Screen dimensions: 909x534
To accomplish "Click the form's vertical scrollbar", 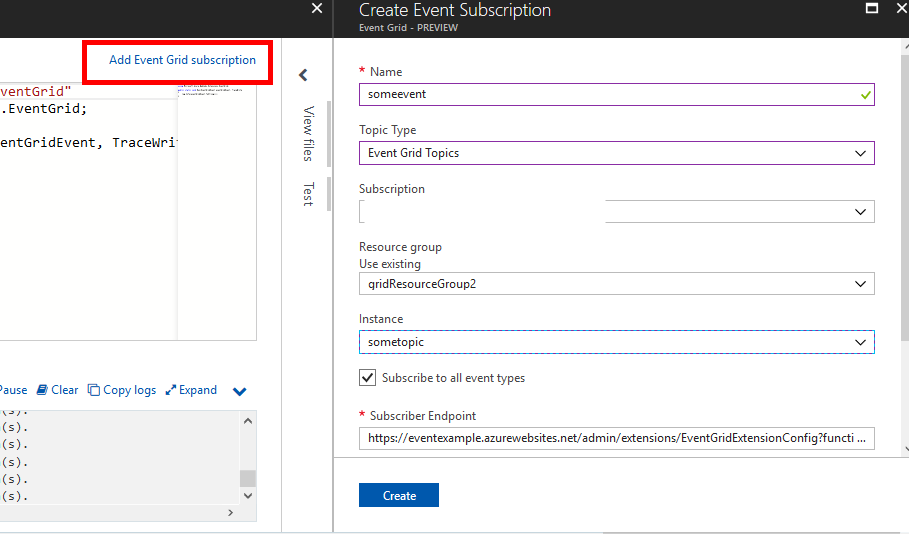I will coord(905,198).
